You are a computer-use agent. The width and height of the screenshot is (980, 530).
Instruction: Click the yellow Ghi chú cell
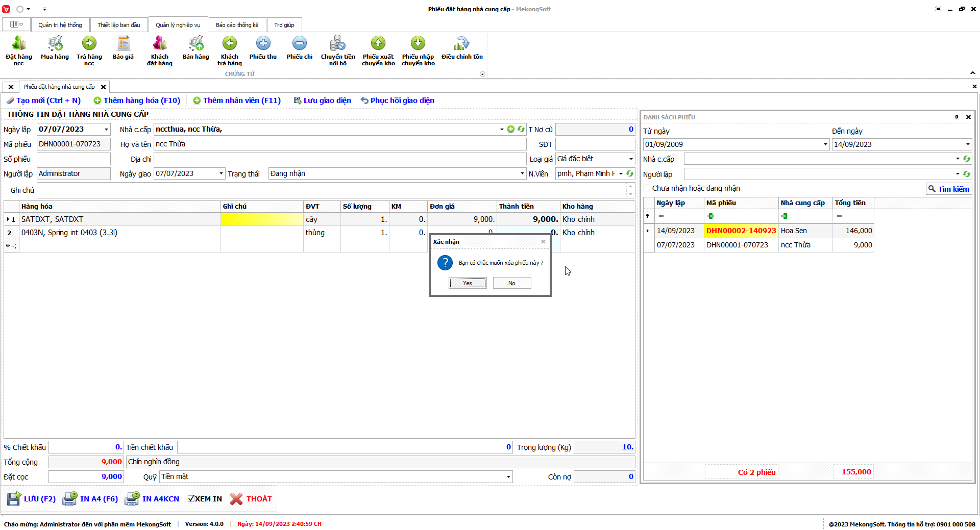(x=262, y=219)
